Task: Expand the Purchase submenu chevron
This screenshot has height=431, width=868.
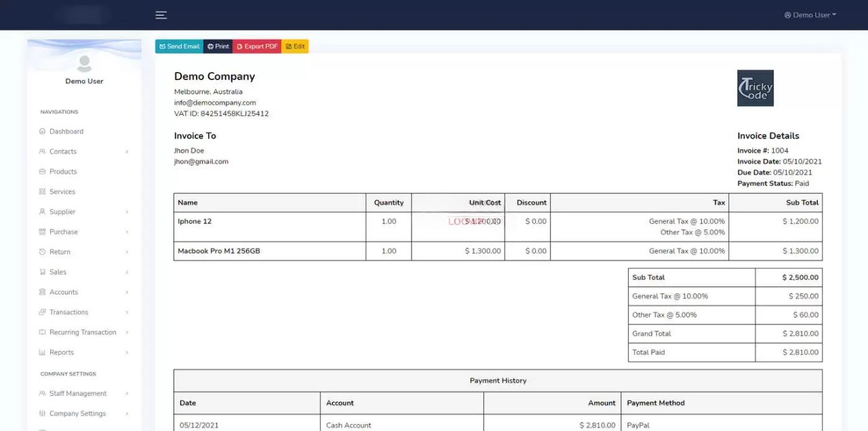Action: point(127,232)
